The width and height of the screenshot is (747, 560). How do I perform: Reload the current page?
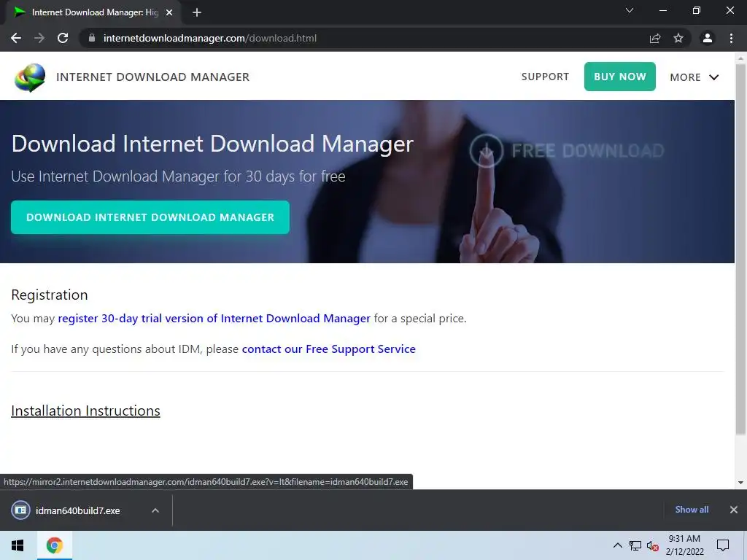63,38
